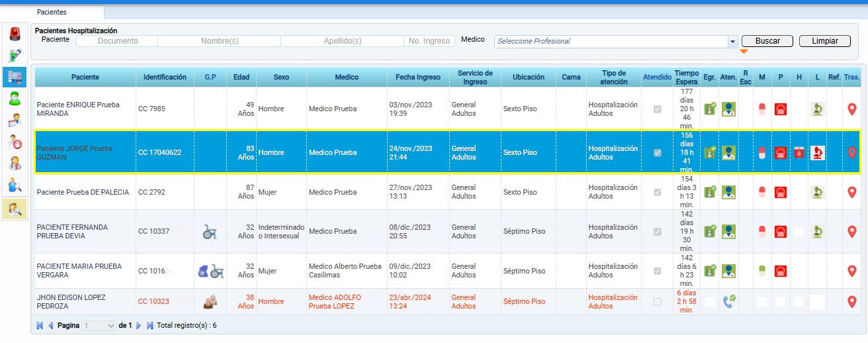This screenshot has height=343, width=868.
Task: Toggle Atendido checkbox for FERNANDA PRUEBA DEVIA
Action: (x=657, y=232)
